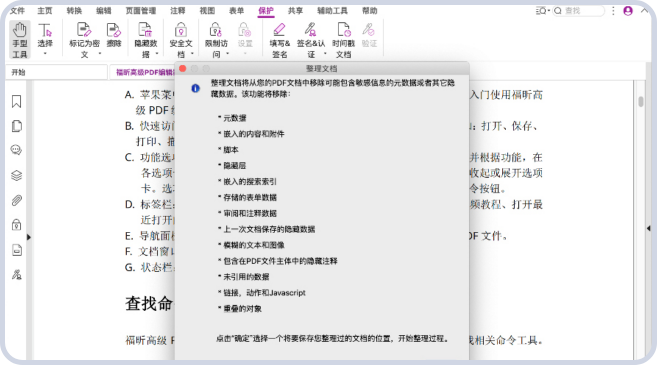The height and width of the screenshot is (365, 657).
Task: Switch to the 注释 ribbon tab
Action: tap(178, 11)
